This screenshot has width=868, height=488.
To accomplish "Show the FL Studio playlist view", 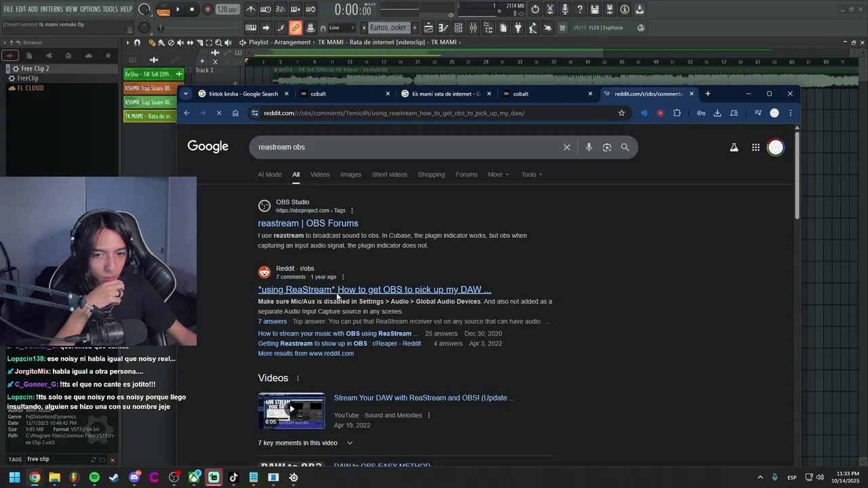I will click(429, 28).
